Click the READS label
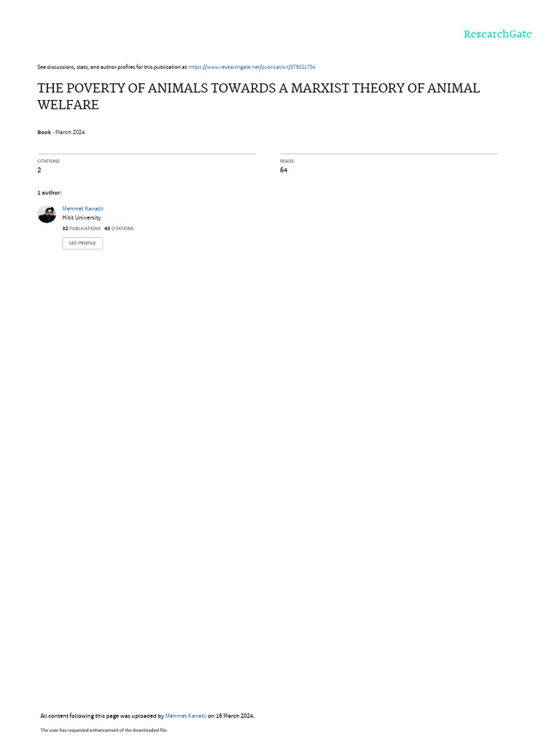 coord(287,161)
